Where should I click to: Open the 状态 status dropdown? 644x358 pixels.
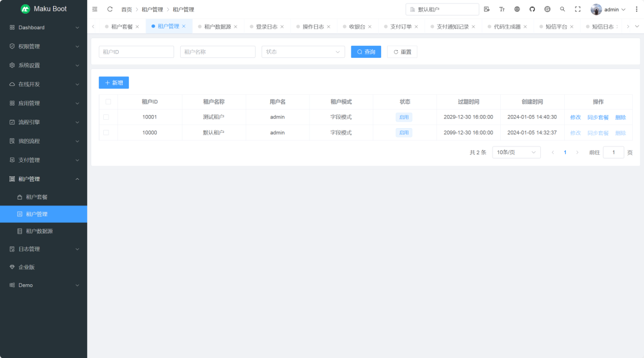[303, 52]
